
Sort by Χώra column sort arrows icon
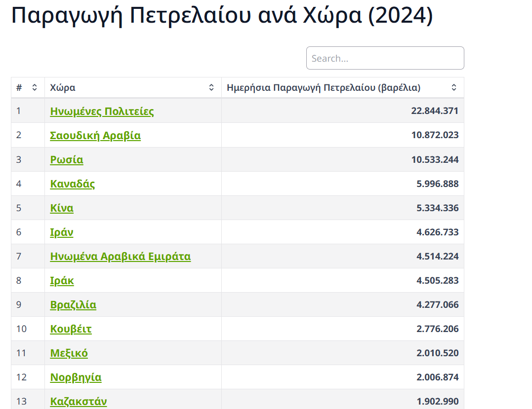[211, 88]
